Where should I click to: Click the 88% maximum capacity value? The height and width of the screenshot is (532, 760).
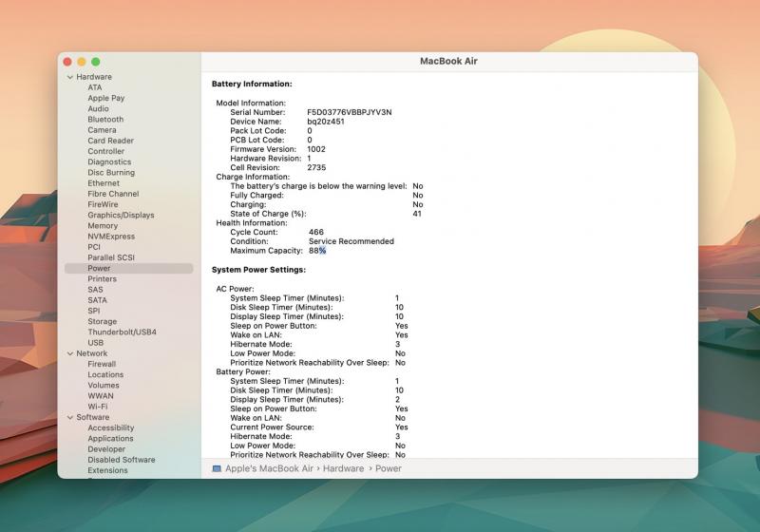317,251
